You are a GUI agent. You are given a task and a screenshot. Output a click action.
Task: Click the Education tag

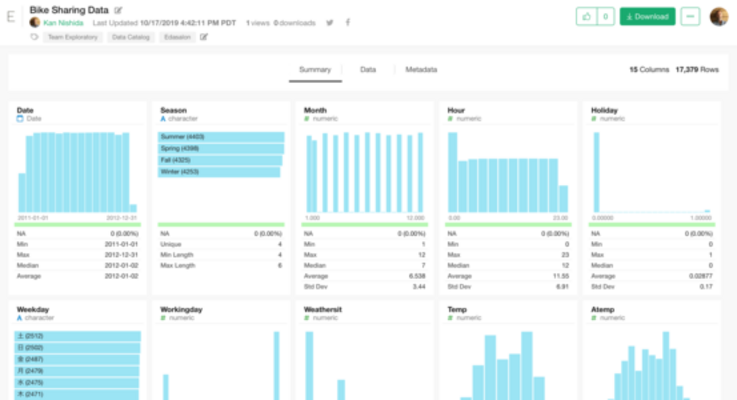click(176, 37)
